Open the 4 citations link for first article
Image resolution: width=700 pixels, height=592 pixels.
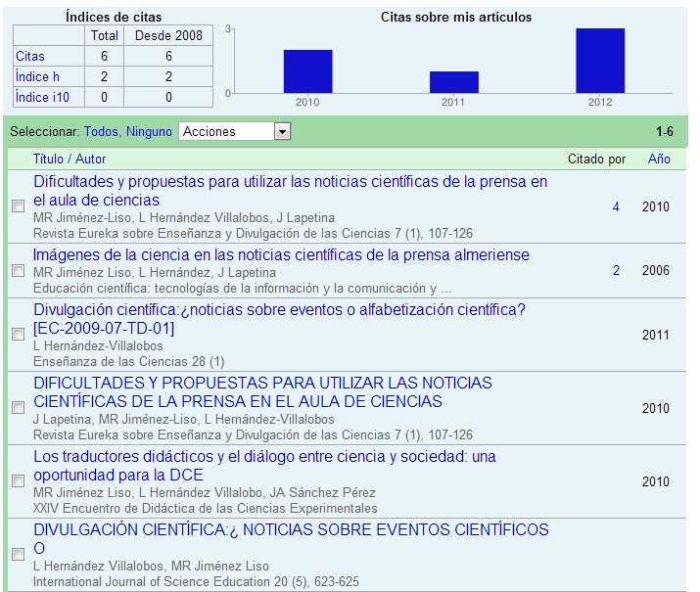coord(616,206)
